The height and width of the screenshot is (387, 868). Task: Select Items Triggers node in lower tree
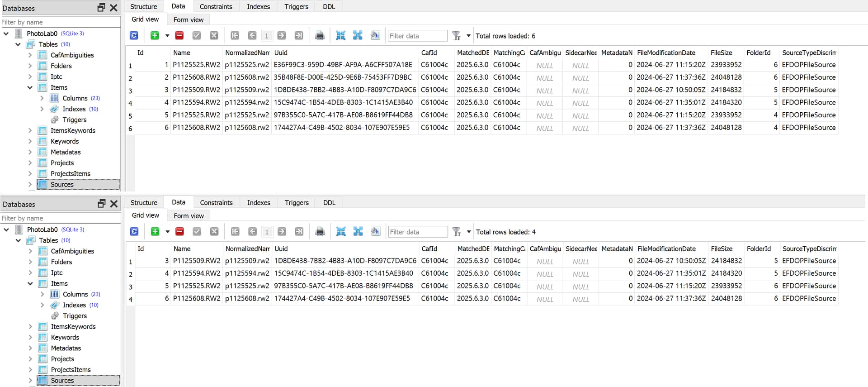75,316
